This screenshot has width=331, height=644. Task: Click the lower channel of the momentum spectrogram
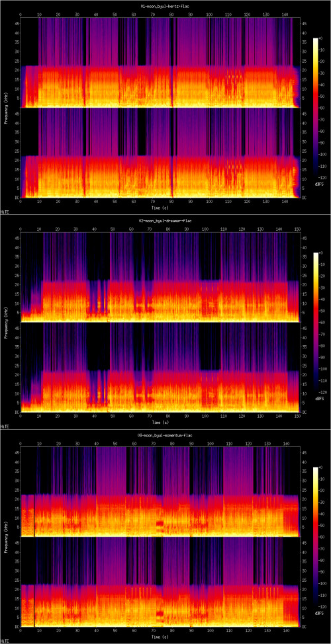pos(160,582)
